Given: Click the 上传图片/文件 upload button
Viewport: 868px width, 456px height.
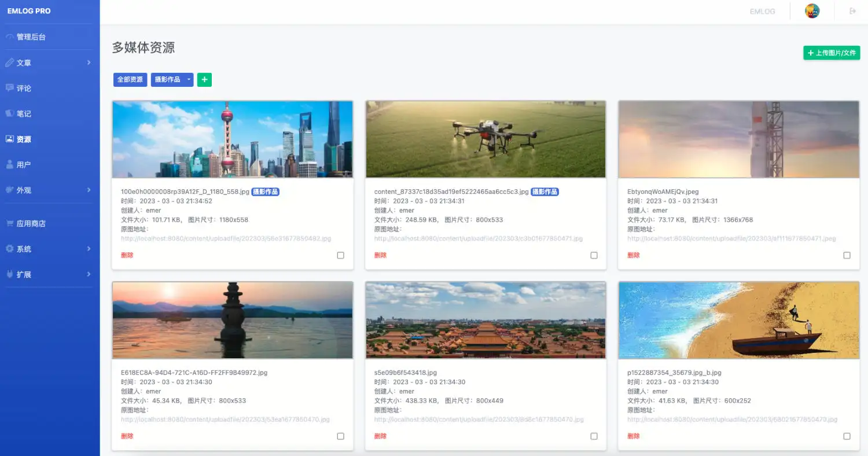Looking at the screenshot, I should (832, 53).
